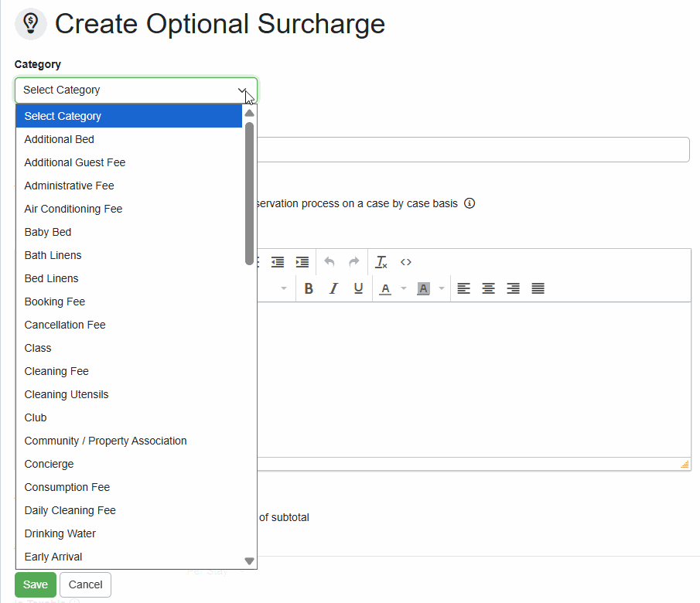Expand the text color dropdown arrow
The height and width of the screenshot is (603, 700).
pyautogui.click(x=404, y=288)
